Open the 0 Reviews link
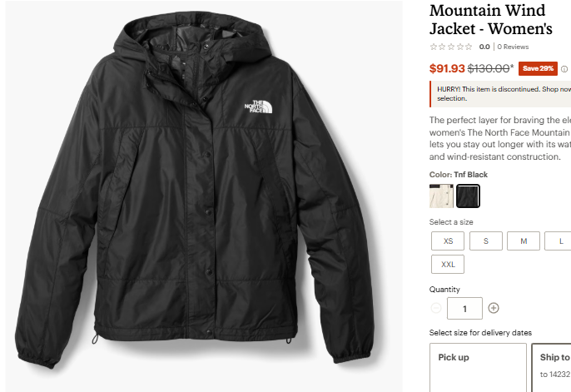571x392 pixels. pos(513,47)
